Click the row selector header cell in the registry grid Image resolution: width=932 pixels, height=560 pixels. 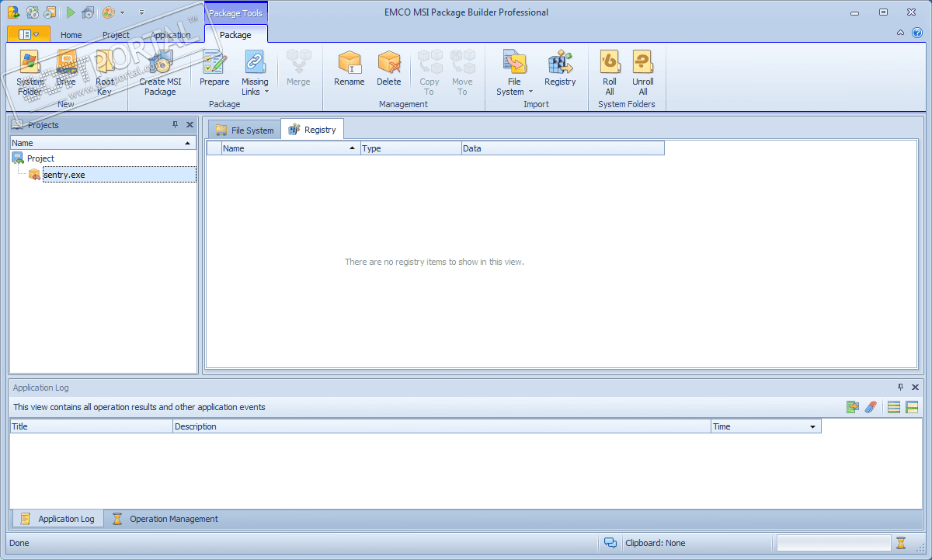(214, 148)
